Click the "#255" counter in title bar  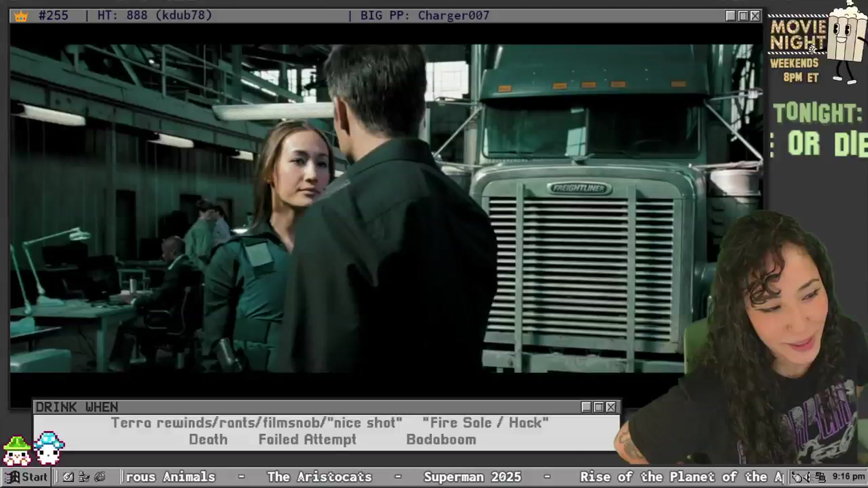(53, 15)
